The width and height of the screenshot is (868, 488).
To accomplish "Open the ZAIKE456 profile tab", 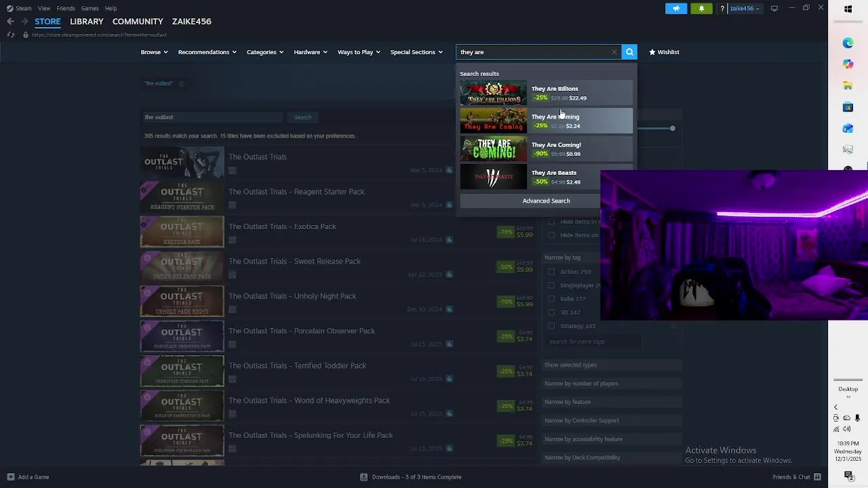I will 192,22.
